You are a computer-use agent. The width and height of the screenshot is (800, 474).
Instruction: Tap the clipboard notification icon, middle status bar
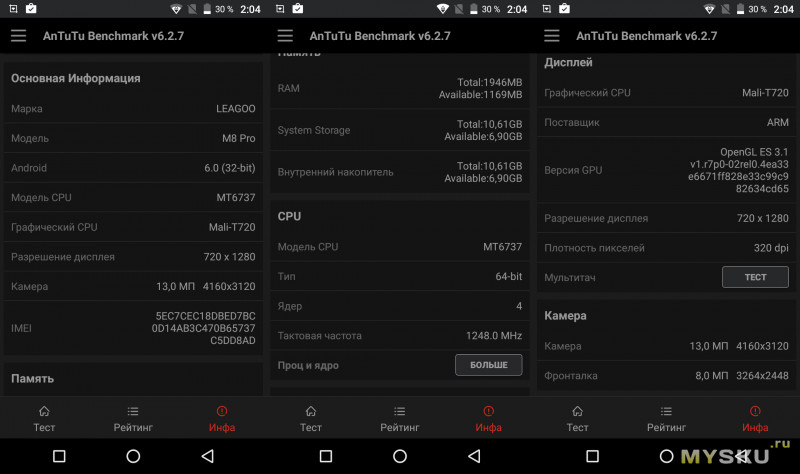(x=298, y=8)
